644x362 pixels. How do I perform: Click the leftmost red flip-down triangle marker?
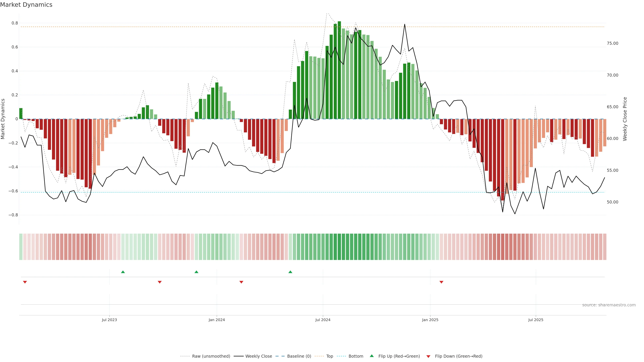coord(25,282)
